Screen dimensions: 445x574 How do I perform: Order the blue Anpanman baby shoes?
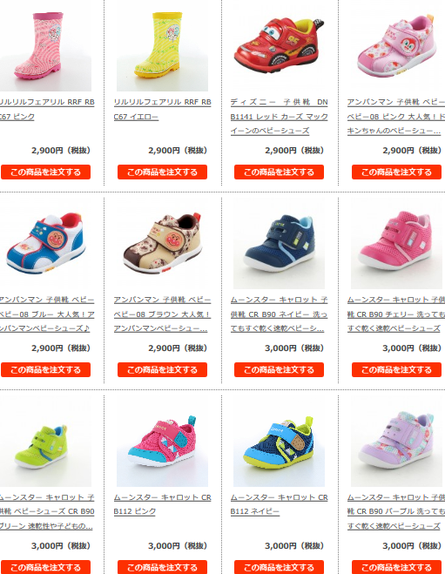click(x=45, y=370)
